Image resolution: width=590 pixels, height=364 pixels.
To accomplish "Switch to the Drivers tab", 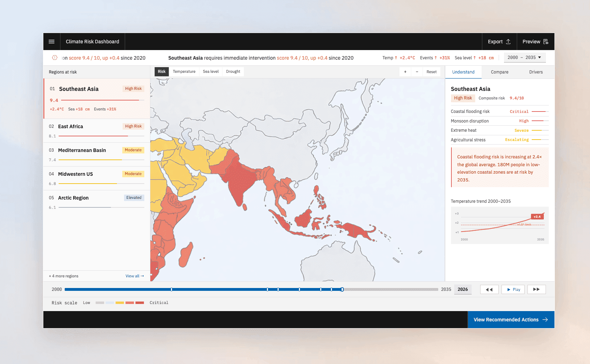I will click(x=536, y=72).
